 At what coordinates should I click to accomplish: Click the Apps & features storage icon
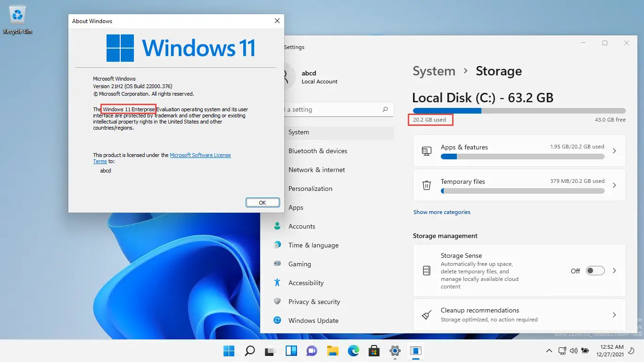[x=427, y=151]
